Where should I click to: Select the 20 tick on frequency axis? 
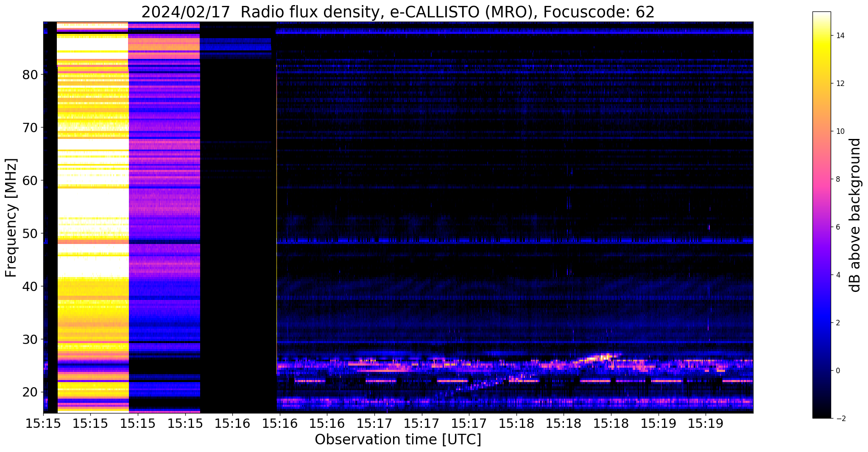(x=30, y=392)
